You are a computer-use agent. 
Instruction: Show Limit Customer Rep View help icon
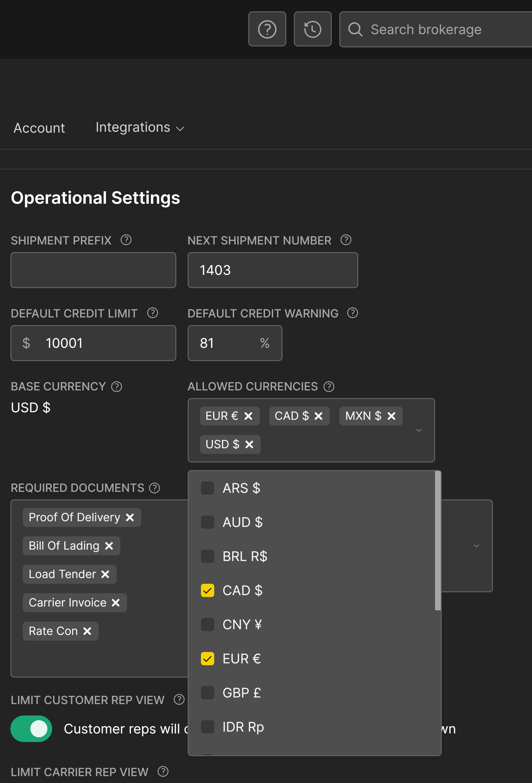coord(179,700)
